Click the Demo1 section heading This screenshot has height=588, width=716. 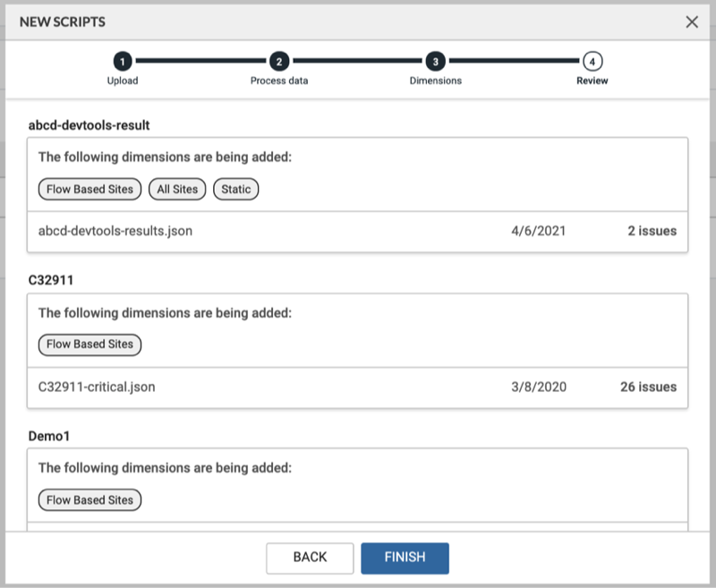[50, 436]
